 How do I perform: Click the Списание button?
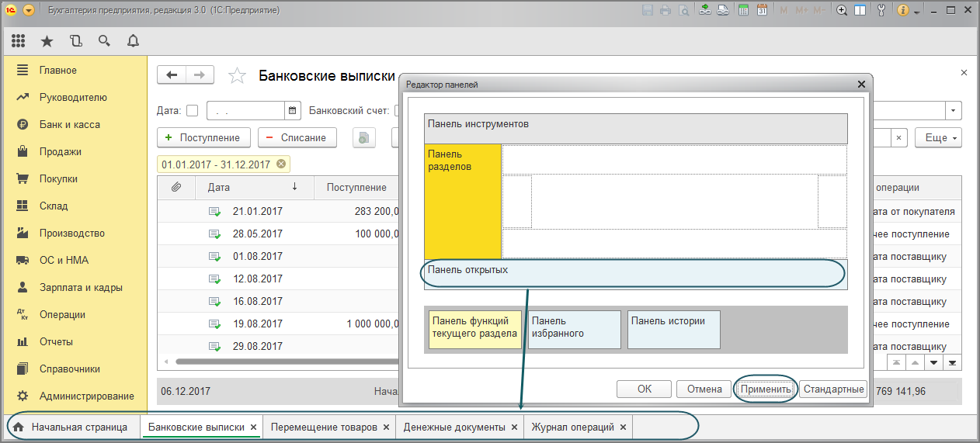click(x=297, y=137)
